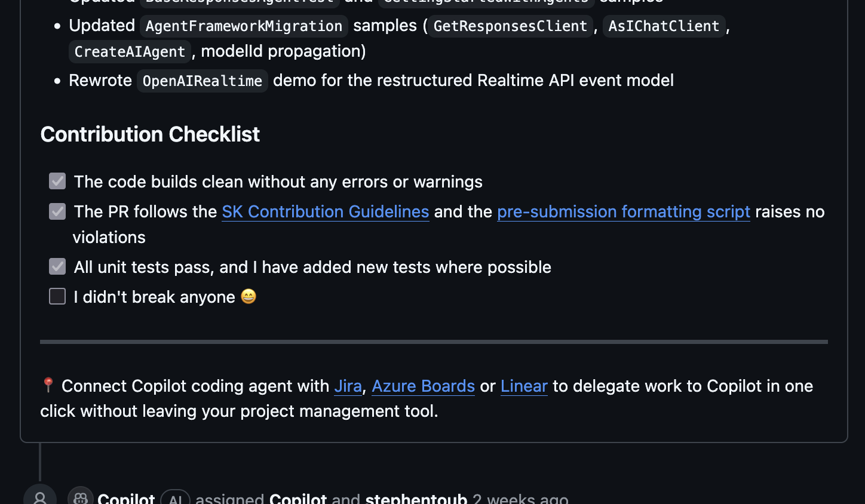Click the bold Copilot author name
This screenshot has width=865, height=504.
tap(126, 498)
